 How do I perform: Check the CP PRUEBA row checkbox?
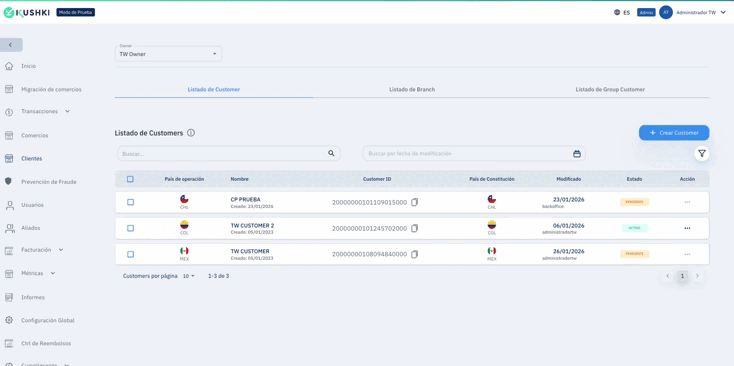click(x=131, y=202)
